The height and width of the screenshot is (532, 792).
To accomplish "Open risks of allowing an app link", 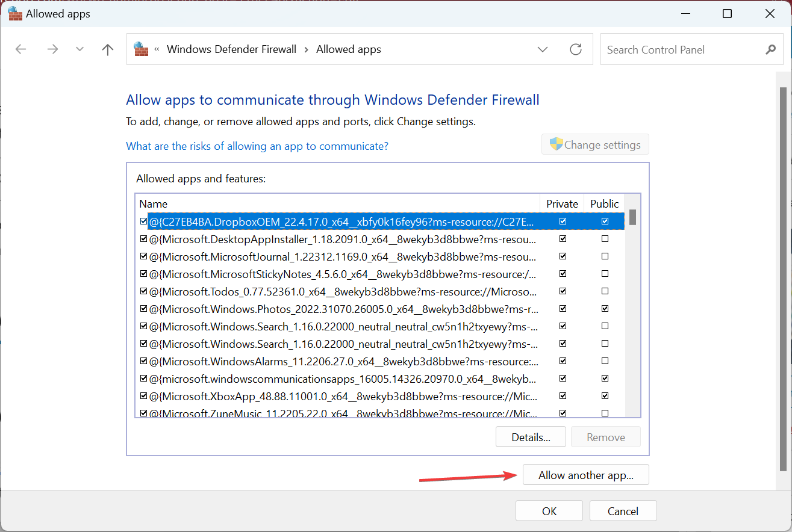I will [x=257, y=146].
